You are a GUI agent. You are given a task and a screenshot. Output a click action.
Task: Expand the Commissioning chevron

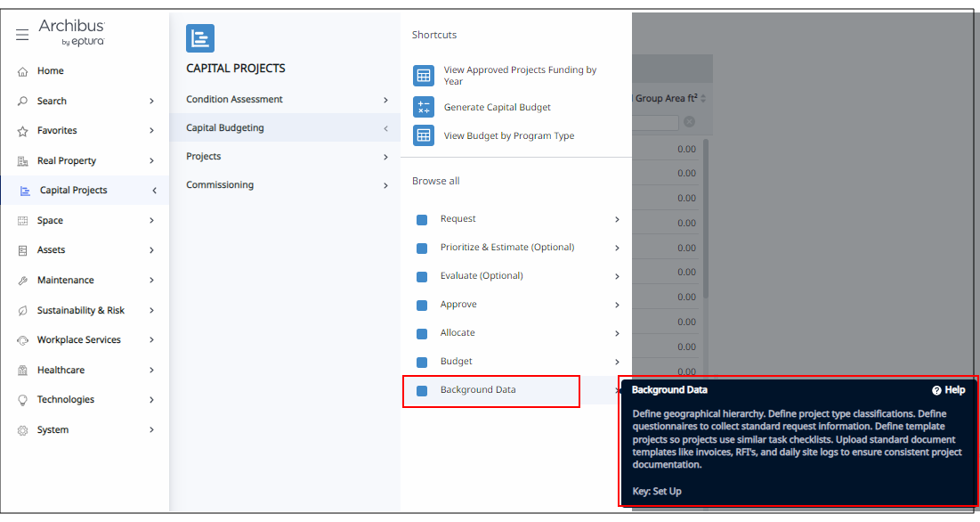(385, 185)
